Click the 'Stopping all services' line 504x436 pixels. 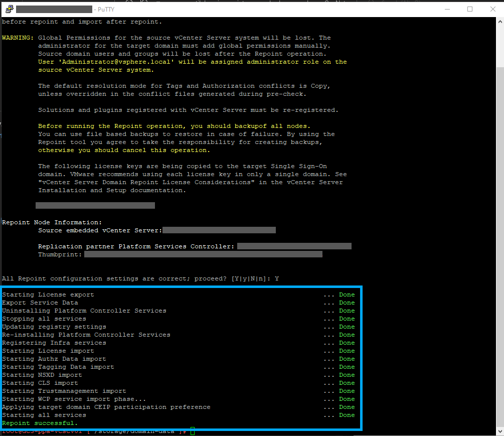pos(44,319)
